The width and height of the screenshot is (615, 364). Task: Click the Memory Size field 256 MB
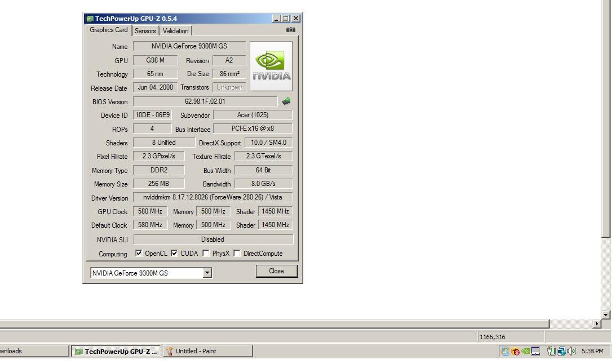point(159,184)
